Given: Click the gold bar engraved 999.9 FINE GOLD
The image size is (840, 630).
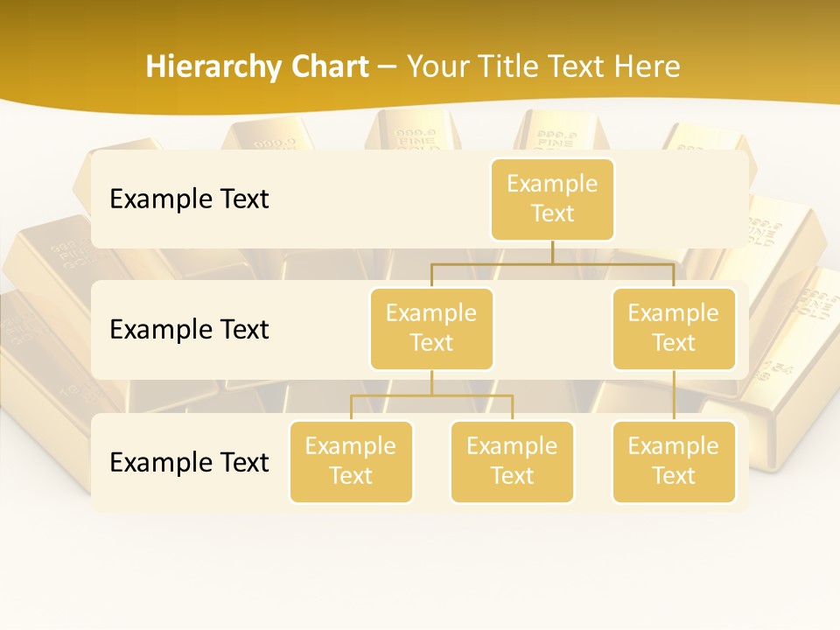Looking at the screenshot, I should [401, 131].
